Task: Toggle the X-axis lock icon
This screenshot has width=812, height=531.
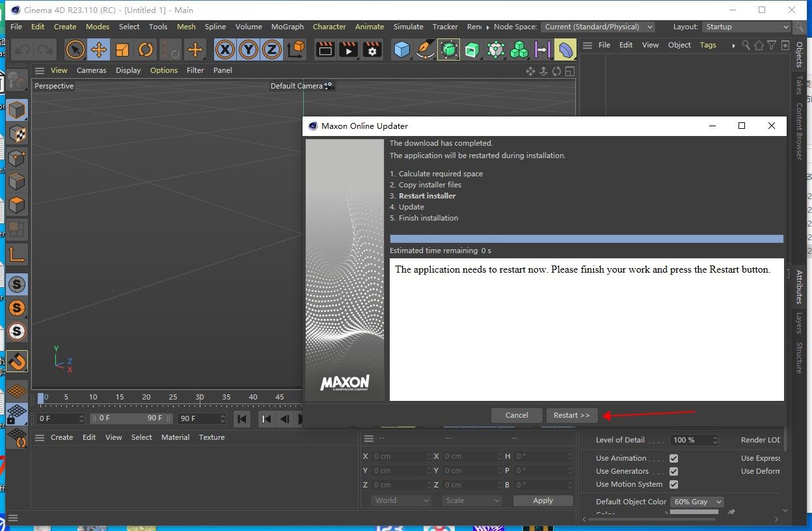Action: pyautogui.click(x=225, y=49)
